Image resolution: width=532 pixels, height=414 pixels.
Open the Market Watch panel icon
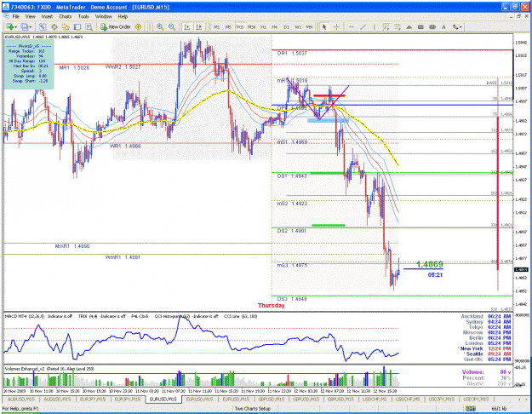[43, 26]
